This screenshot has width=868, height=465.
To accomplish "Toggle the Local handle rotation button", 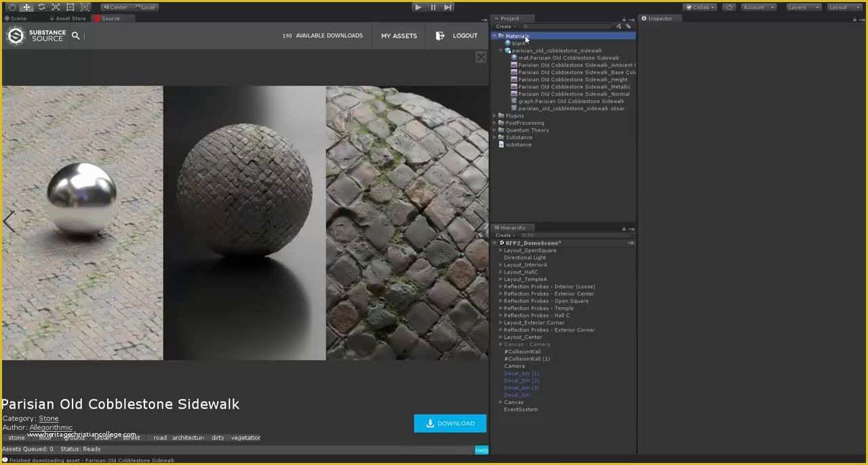I will (144, 7).
